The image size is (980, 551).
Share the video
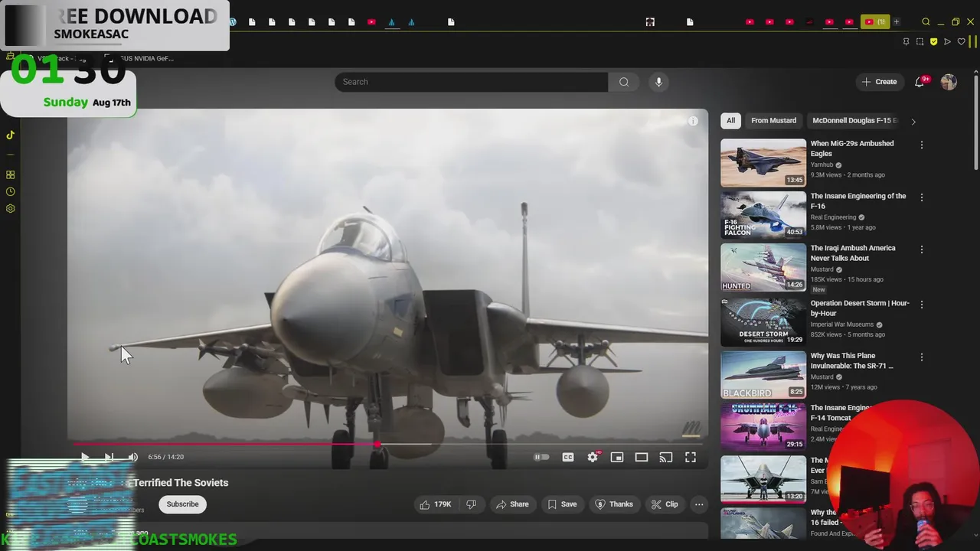click(x=512, y=504)
